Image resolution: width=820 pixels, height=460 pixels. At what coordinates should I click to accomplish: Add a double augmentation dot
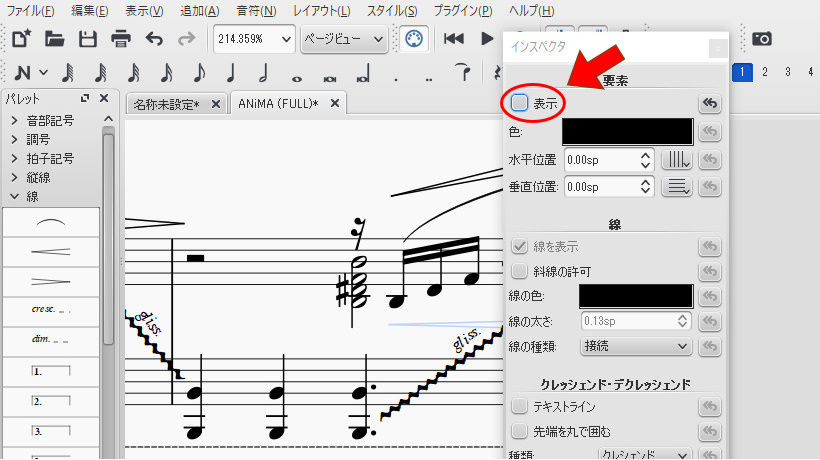tap(429, 79)
